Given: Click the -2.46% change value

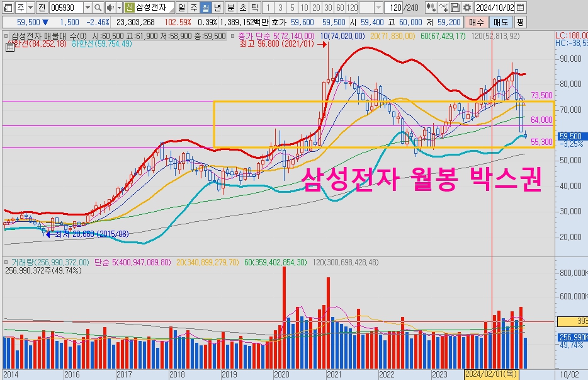Looking at the screenshot, I should click(98, 22).
